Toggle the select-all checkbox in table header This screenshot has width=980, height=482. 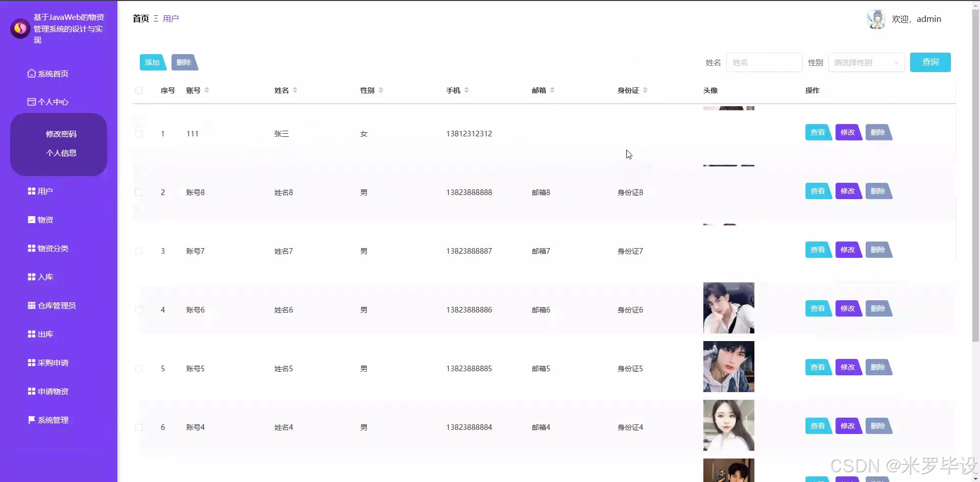[x=139, y=90]
